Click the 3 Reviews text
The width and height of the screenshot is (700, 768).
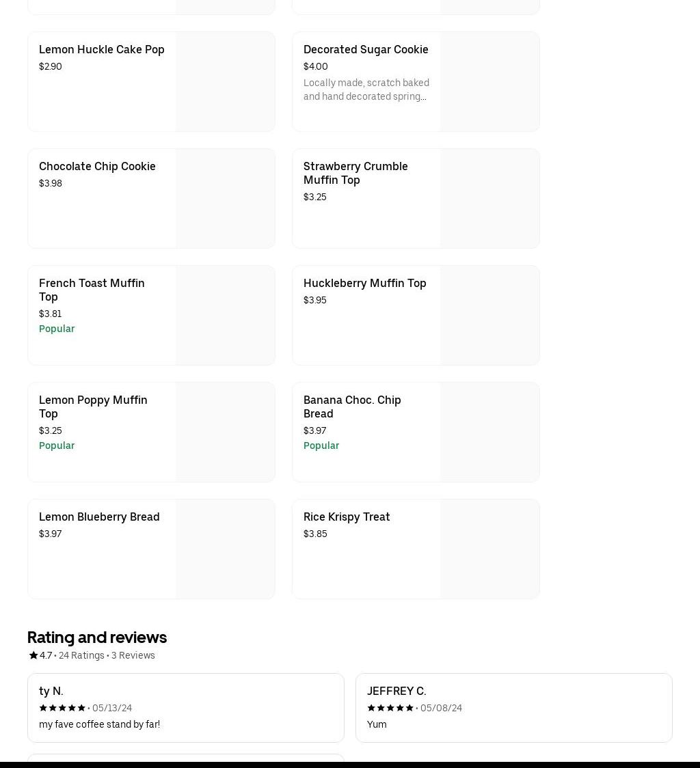coord(133,656)
